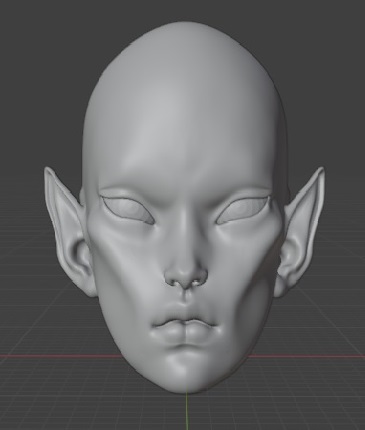The image size is (365, 430).
Task: Select the right eye opening on the model
Action: [x=243, y=210]
